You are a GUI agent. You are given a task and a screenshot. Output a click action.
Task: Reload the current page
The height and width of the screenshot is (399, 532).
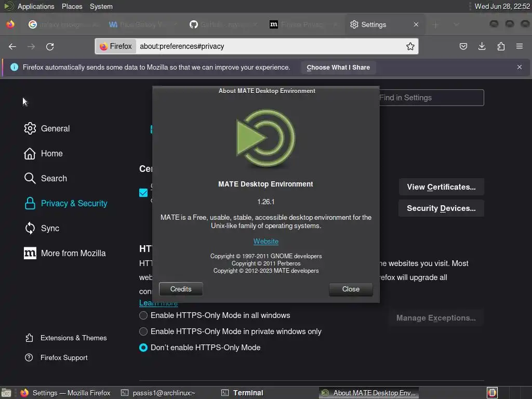[x=50, y=46]
